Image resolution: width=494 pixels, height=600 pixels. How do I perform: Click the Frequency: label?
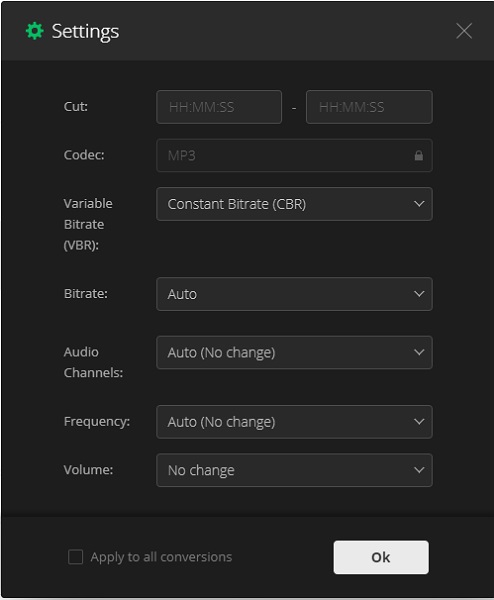(x=97, y=421)
